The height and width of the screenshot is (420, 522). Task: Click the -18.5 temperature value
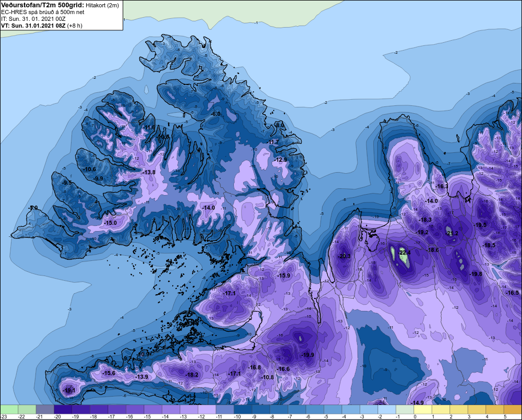[489, 245]
